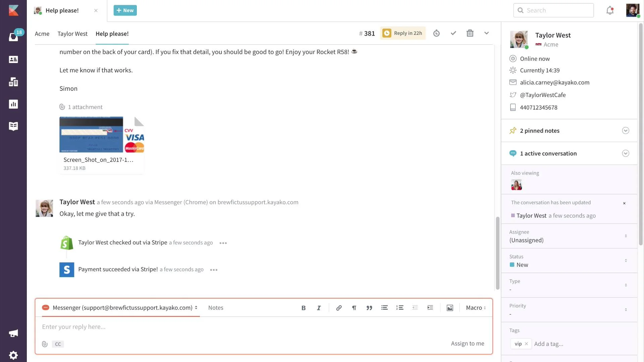Open the Help Center book icon
This screenshot has height=362, width=644.
pos(13,126)
